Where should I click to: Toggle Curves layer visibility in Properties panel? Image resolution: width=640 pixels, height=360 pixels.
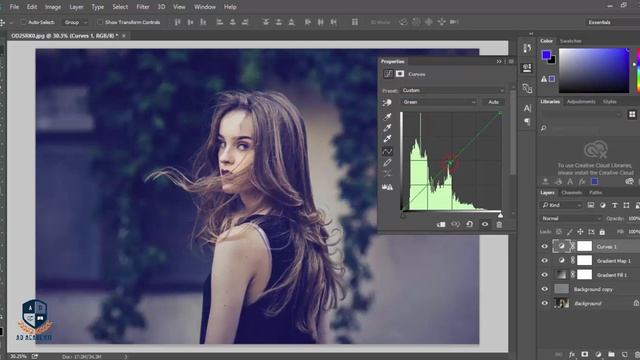[484, 224]
